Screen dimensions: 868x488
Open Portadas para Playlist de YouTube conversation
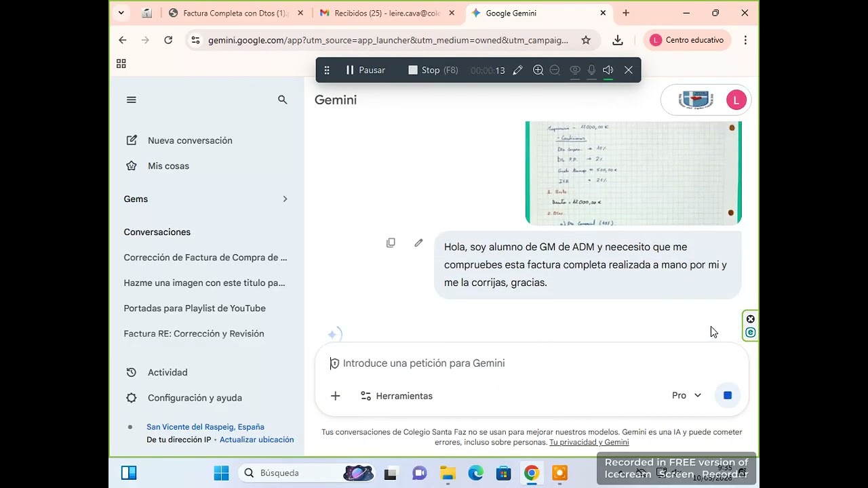(195, 308)
